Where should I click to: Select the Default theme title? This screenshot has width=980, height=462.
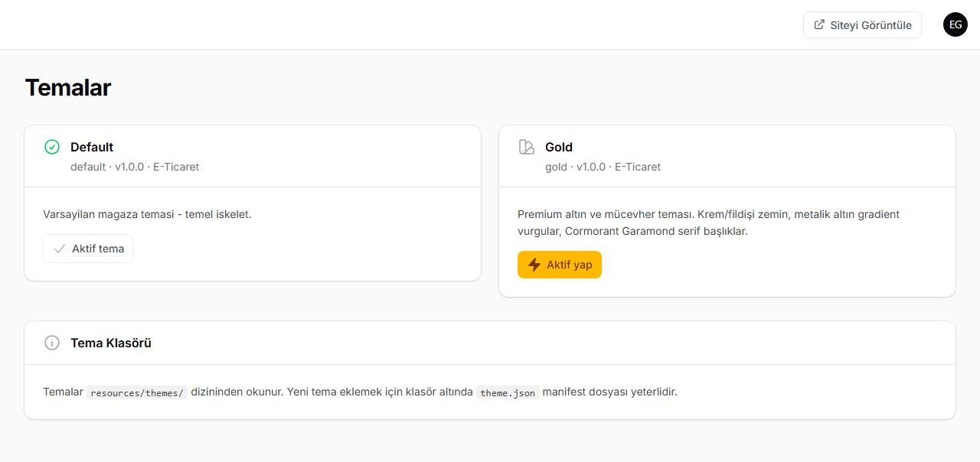point(92,147)
